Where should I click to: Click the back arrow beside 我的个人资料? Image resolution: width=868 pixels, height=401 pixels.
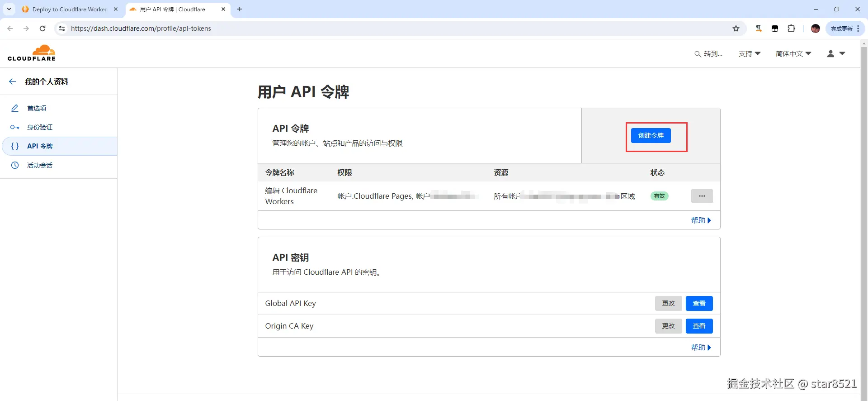click(x=13, y=81)
